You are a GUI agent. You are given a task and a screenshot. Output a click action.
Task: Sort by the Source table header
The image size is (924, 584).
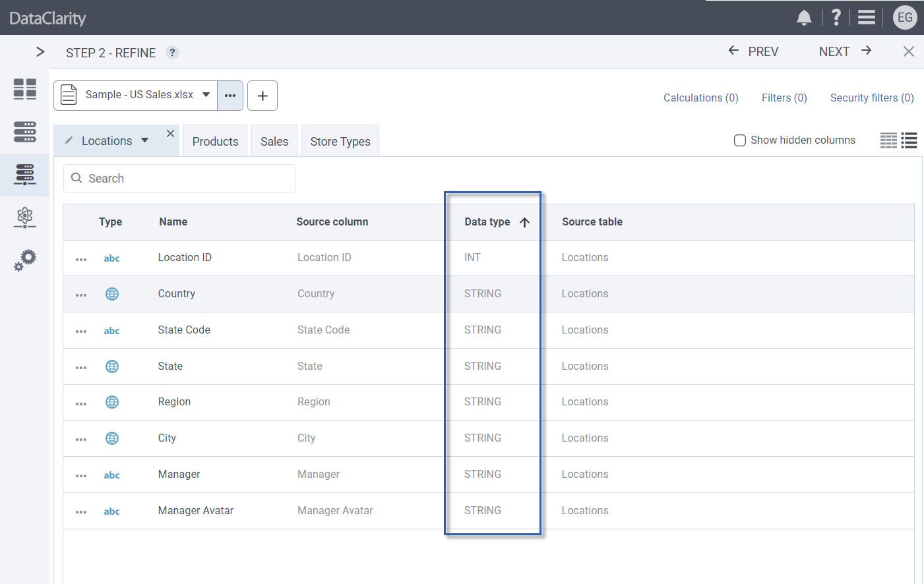click(592, 222)
